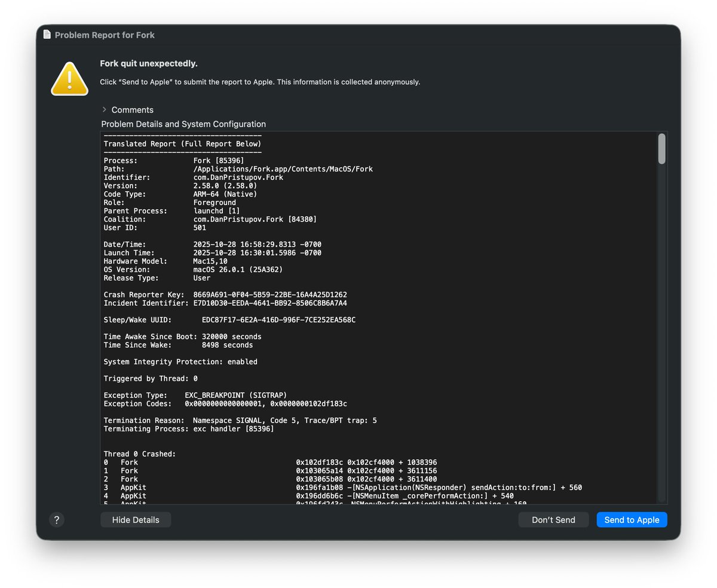Click 'System Integrity Protection: enabled' line

(180, 362)
